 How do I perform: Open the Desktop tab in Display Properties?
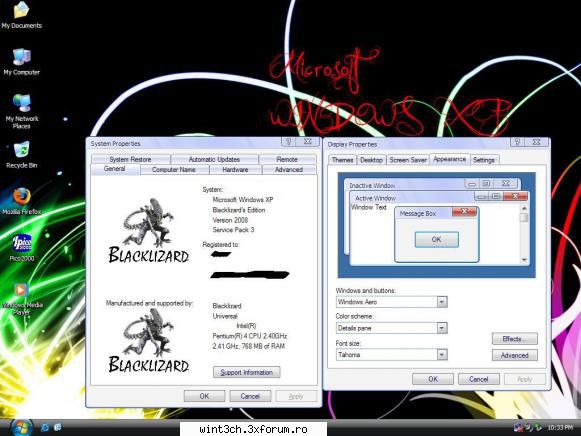371,160
